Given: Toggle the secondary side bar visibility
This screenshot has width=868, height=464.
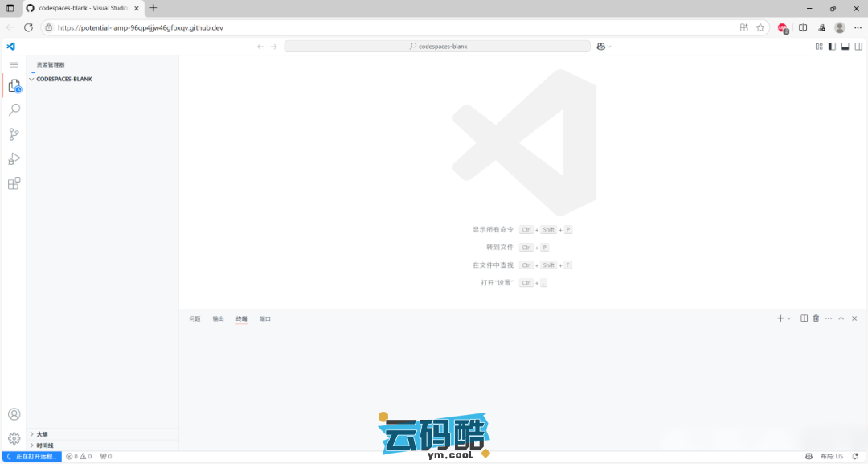Looking at the screenshot, I should pos(858,47).
